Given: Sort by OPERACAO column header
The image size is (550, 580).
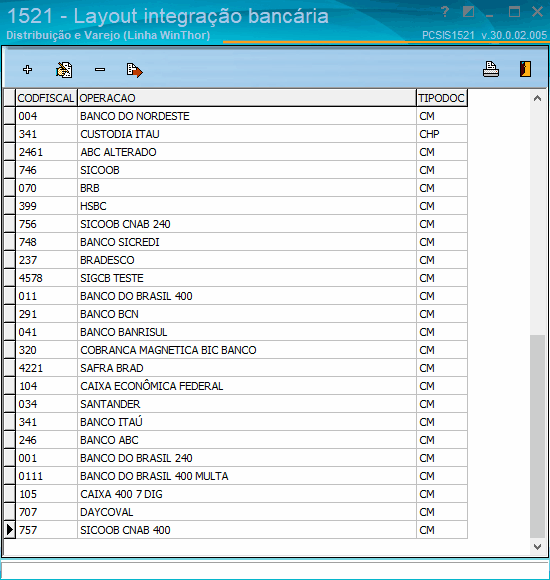Looking at the screenshot, I should (247, 98).
